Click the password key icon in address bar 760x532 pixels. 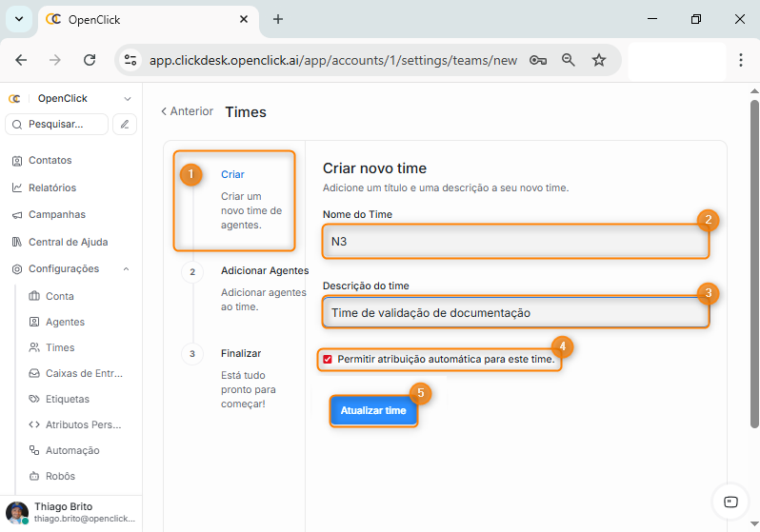pyautogui.click(x=538, y=60)
